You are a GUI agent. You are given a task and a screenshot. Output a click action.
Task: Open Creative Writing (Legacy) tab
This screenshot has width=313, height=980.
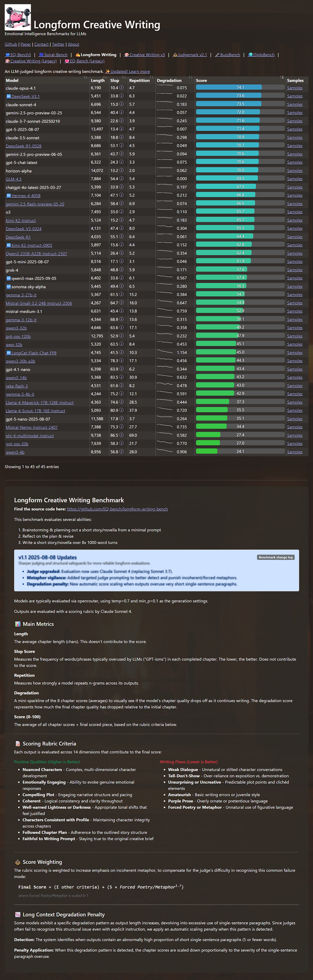coord(31,61)
